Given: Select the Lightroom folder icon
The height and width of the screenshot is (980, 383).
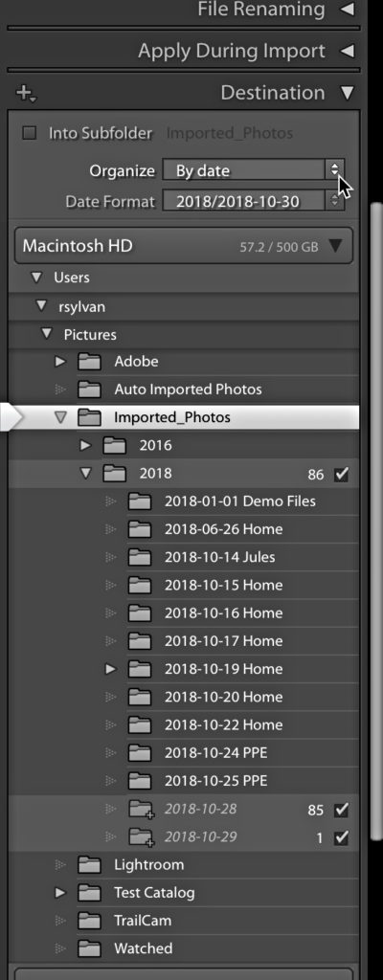Looking at the screenshot, I should click(x=89, y=865).
